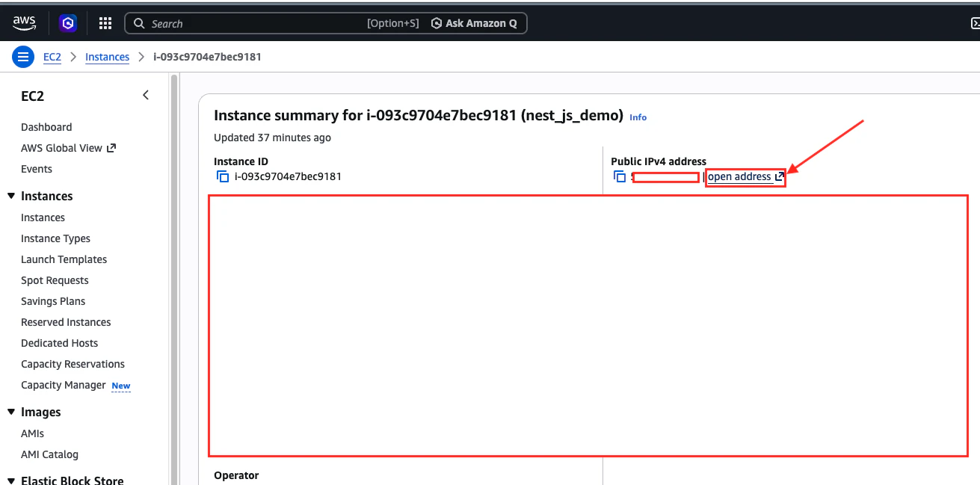The width and height of the screenshot is (980, 485).
Task: Open Dashboard in the sidebar
Action: (x=46, y=127)
